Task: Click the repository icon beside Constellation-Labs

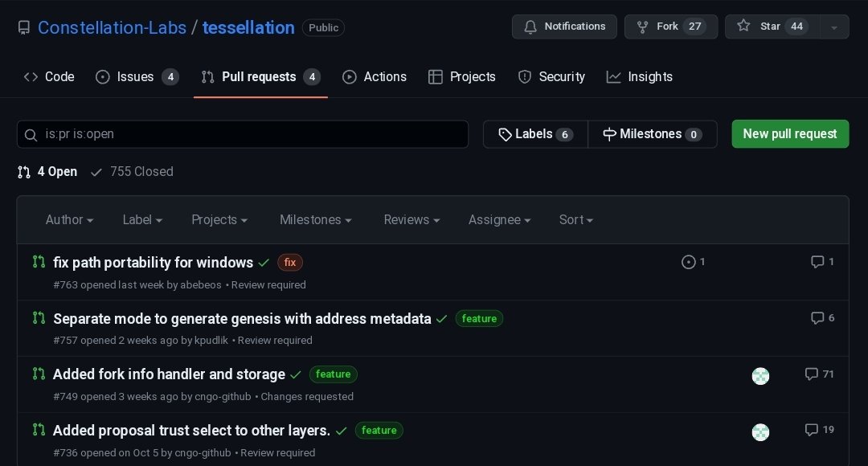Action: pos(24,27)
